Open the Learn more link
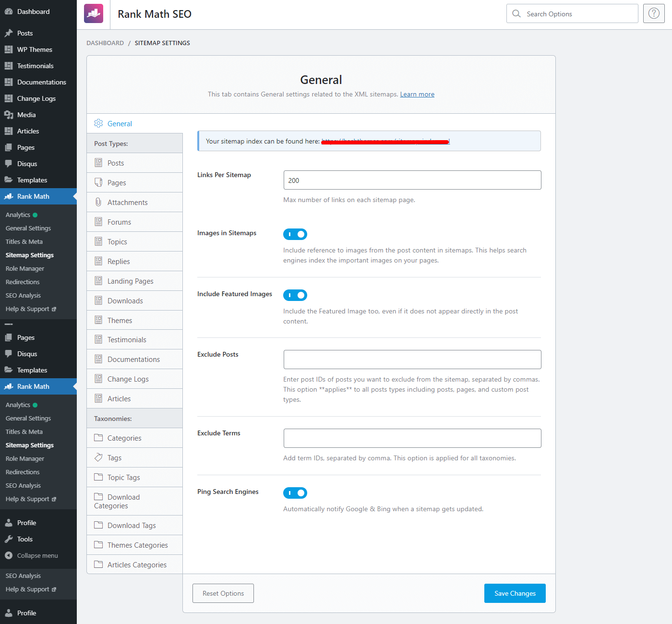This screenshot has height=624, width=672. 417,94
